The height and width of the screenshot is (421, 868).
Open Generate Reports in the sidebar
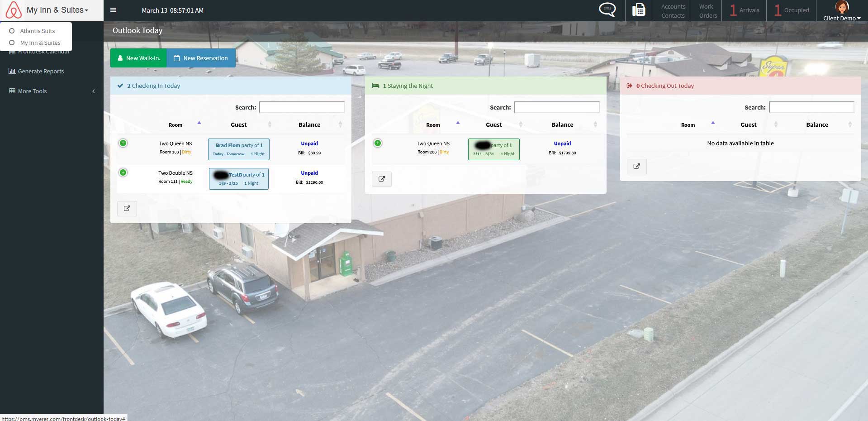click(x=41, y=71)
